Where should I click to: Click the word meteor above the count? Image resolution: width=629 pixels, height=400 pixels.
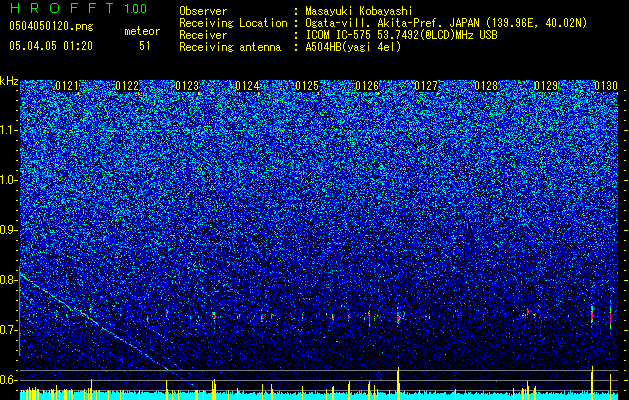(x=142, y=31)
